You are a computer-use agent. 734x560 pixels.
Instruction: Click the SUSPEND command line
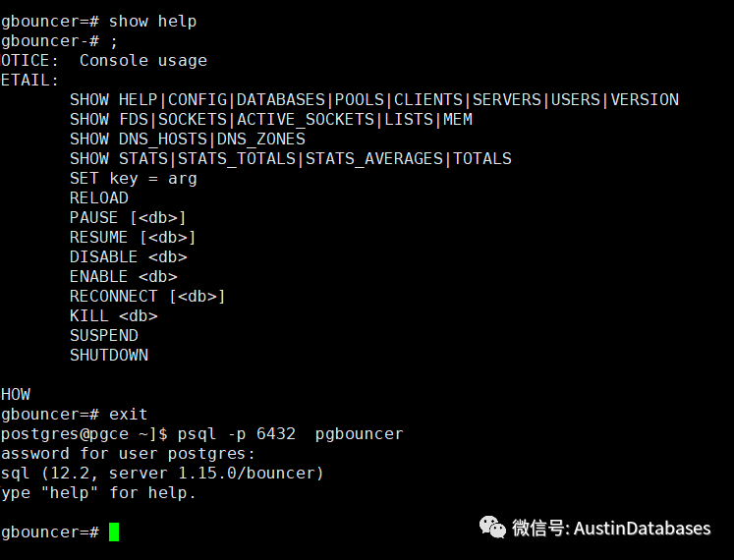coord(103,335)
